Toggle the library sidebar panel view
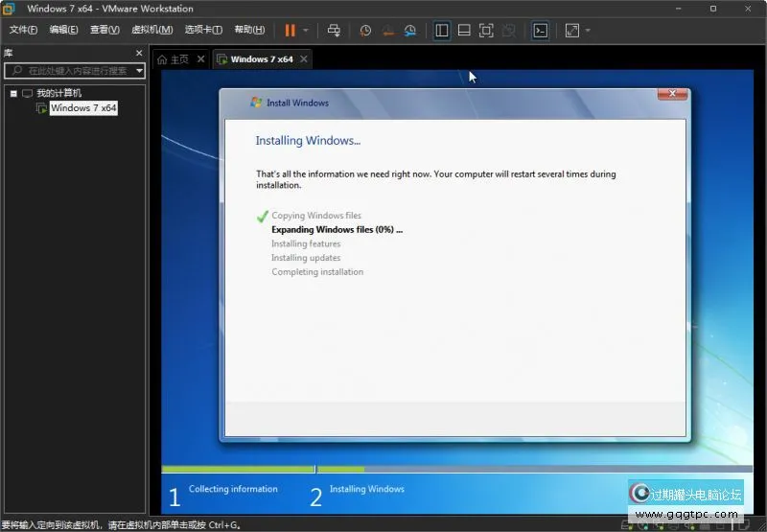Viewport: 767px width, 532px height. pyautogui.click(x=441, y=31)
